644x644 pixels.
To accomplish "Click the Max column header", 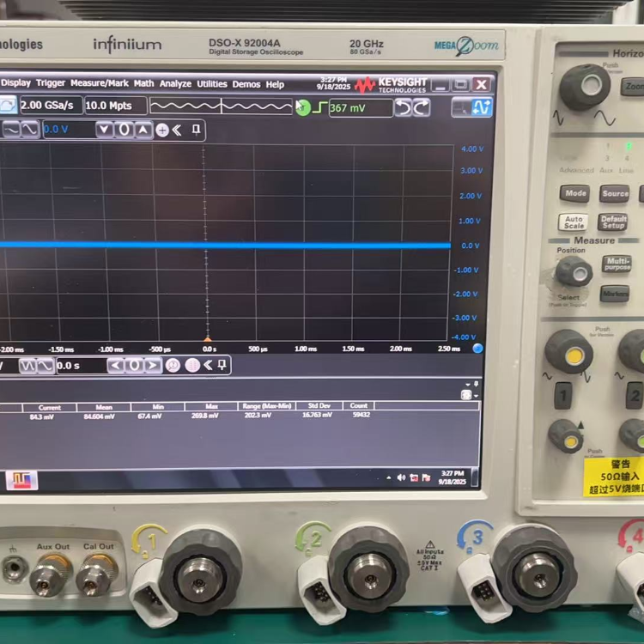I will pos(211,406).
